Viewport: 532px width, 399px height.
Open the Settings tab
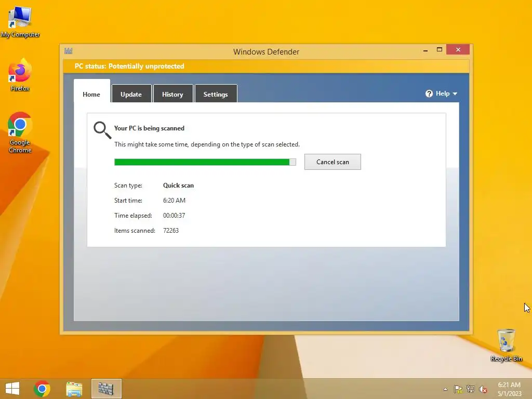coord(216,95)
